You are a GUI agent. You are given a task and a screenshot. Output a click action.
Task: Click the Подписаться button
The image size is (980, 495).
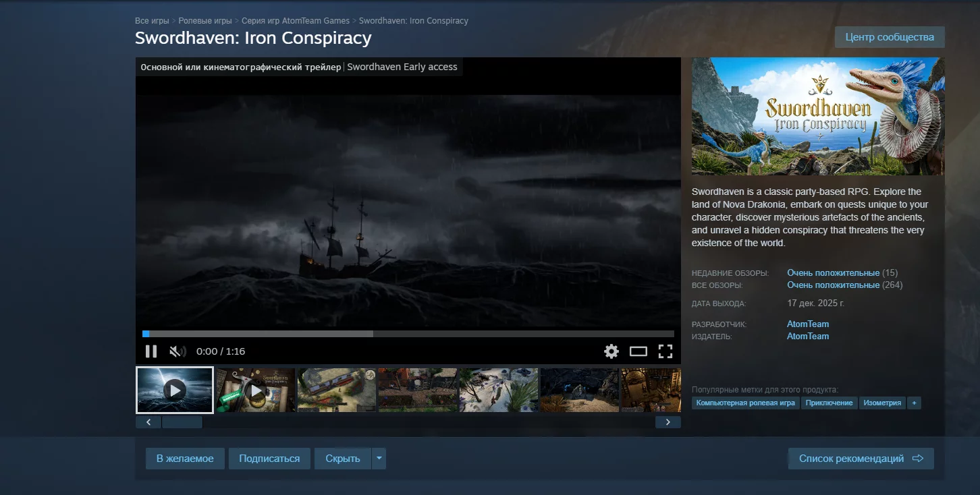click(269, 459)
